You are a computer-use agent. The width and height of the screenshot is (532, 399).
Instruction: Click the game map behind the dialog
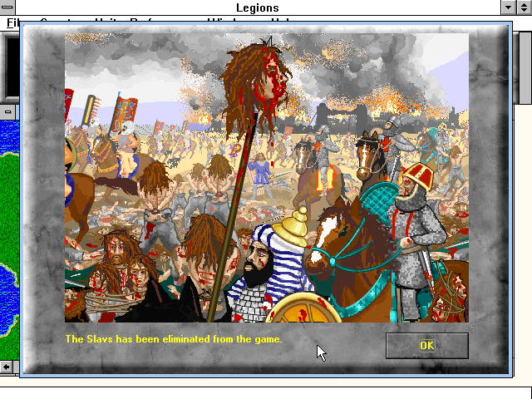click(x=9, y=239)
